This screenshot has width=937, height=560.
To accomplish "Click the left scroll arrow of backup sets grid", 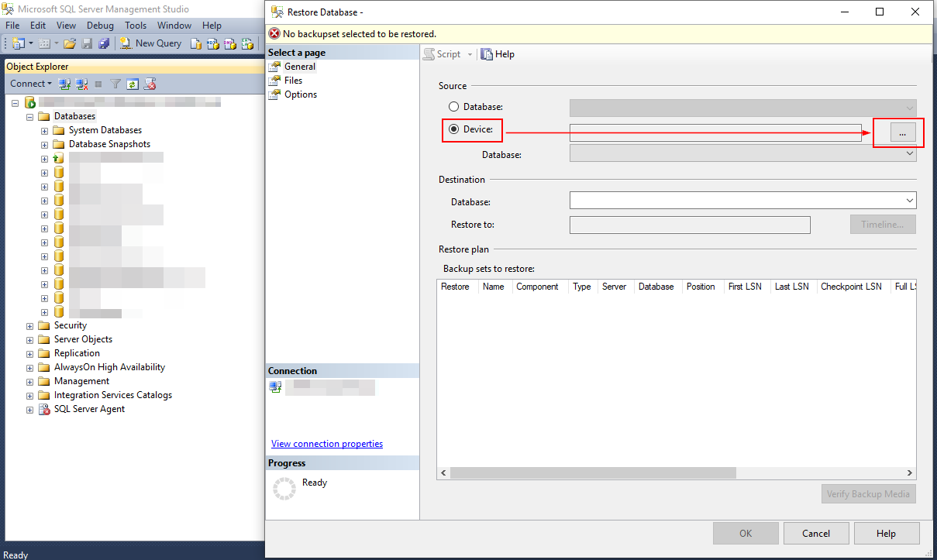I will pos(444,472).
